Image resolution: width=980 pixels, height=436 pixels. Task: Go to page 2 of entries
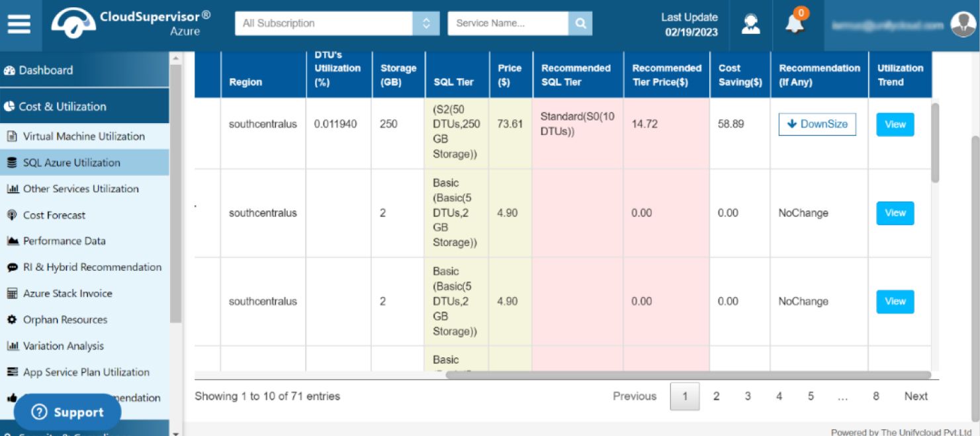point(716,396)
